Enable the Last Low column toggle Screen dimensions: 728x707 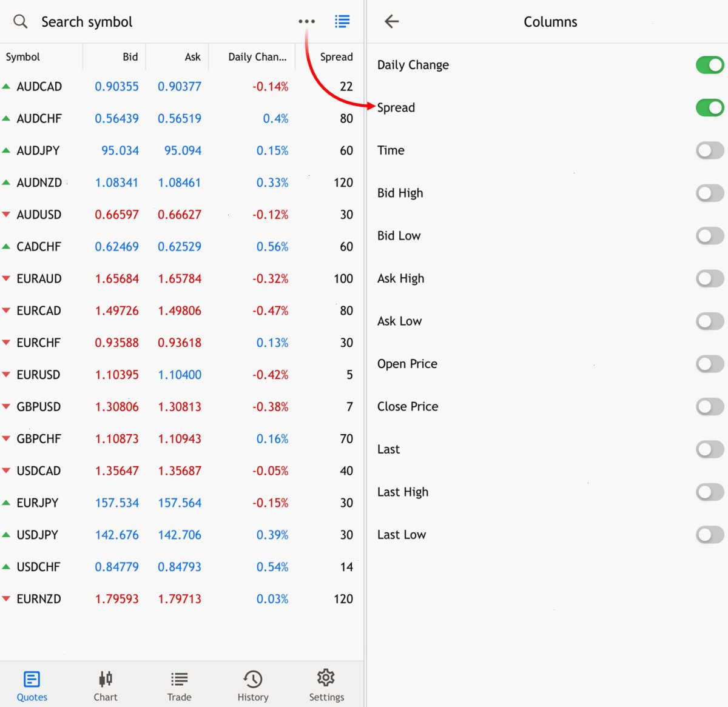[710, 535]
